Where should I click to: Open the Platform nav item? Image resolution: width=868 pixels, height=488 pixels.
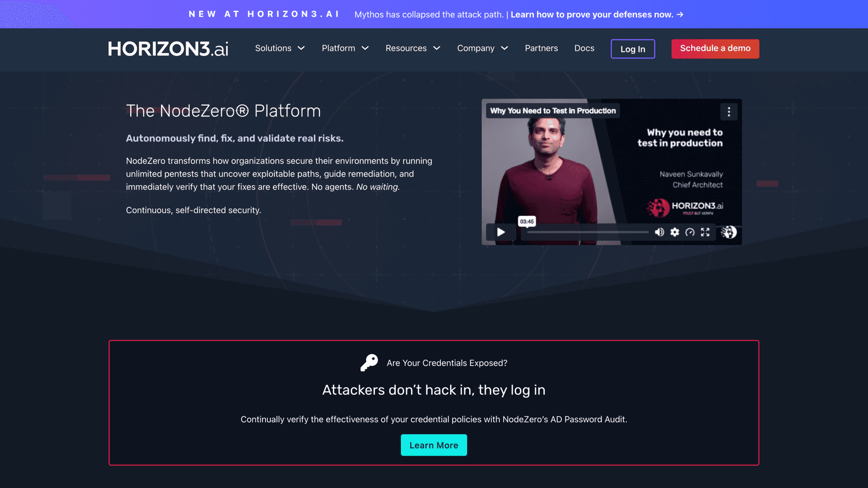pyautogui.click(x=339, y=48)
